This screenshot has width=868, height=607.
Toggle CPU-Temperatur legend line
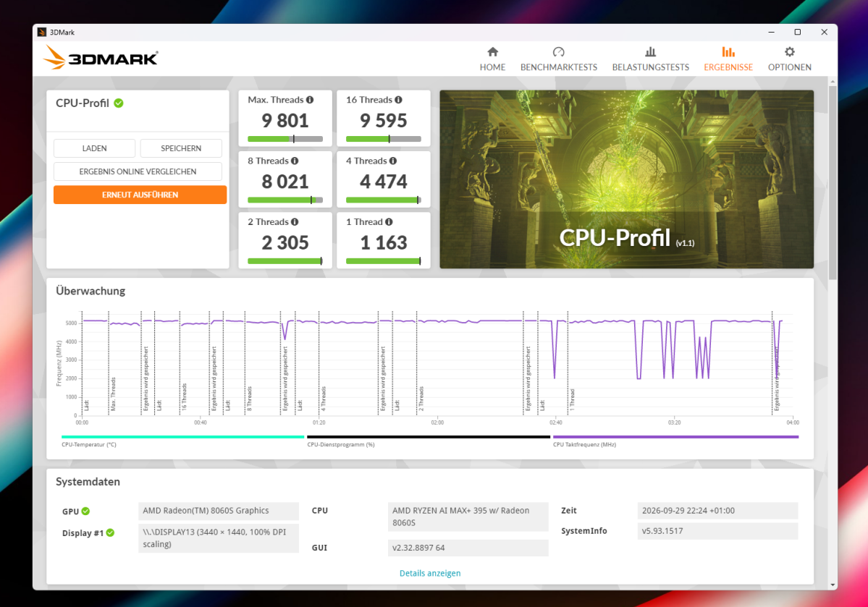pyautogui.click(x=182, y=436)
